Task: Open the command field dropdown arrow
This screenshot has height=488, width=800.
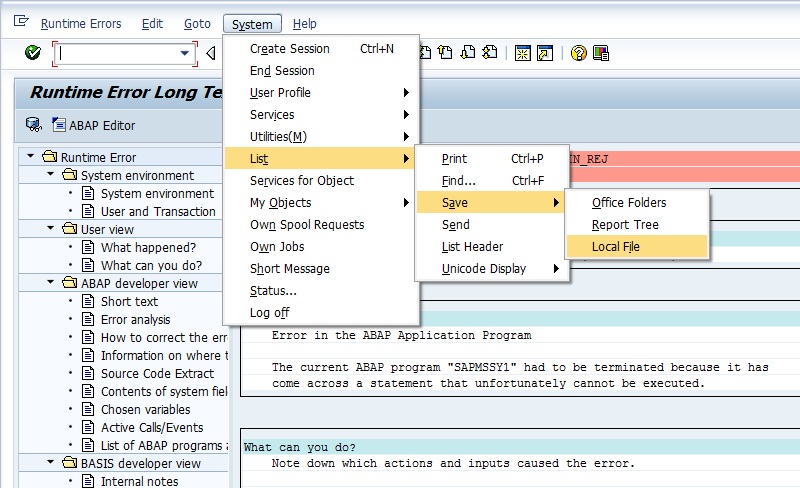Action: coord(184,53)
